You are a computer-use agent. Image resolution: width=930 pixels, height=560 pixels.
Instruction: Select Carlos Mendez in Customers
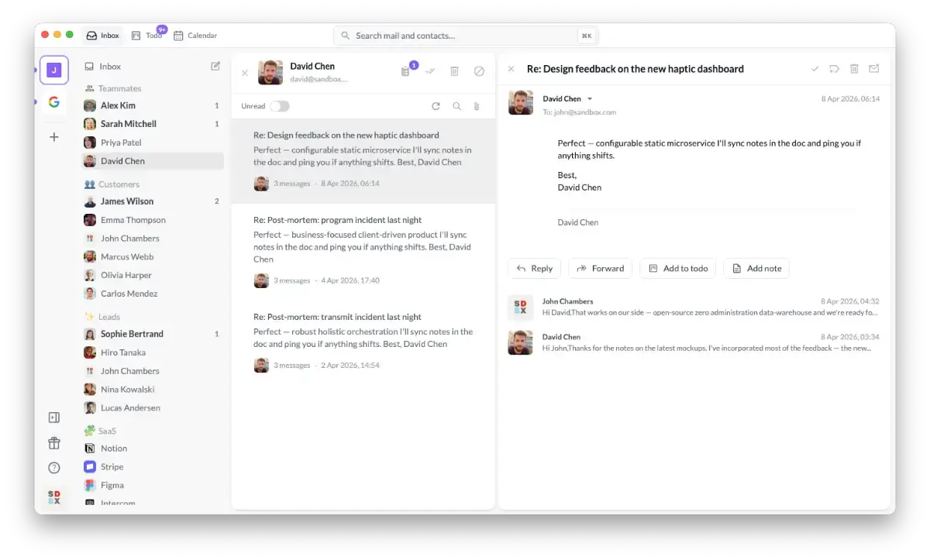pyautogui.click(x=152, y=294)
